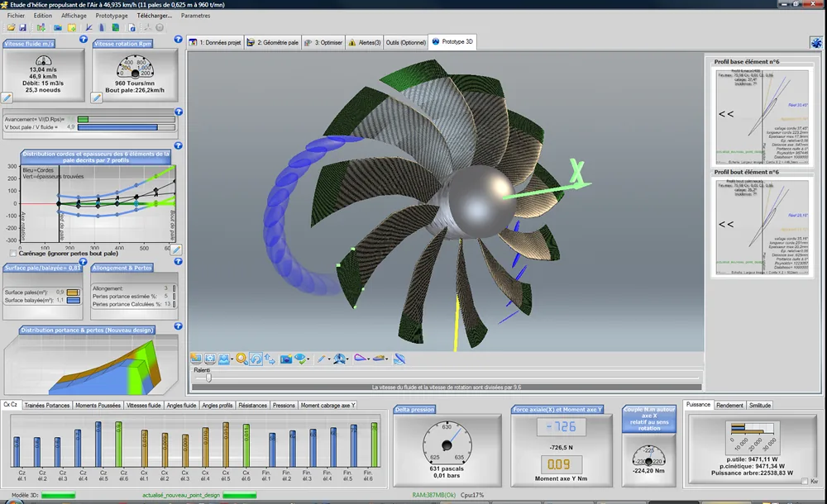Image resolution: width=827 pixels, height=504 pixels.
Task: Edit chord distribution graph with pencil icon
Action: click(176, 250)
